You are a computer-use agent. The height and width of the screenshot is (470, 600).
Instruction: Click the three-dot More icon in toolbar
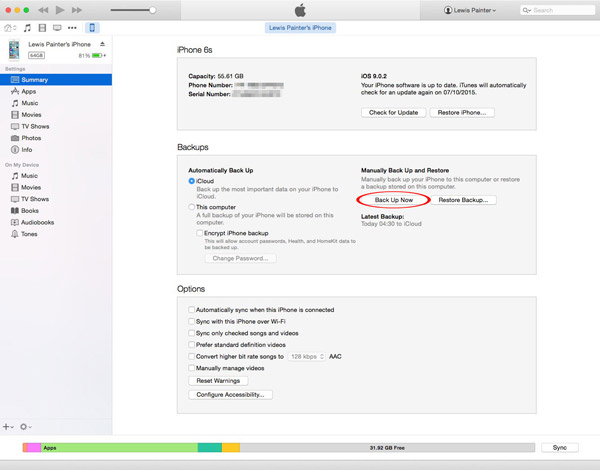coord(72,27)
